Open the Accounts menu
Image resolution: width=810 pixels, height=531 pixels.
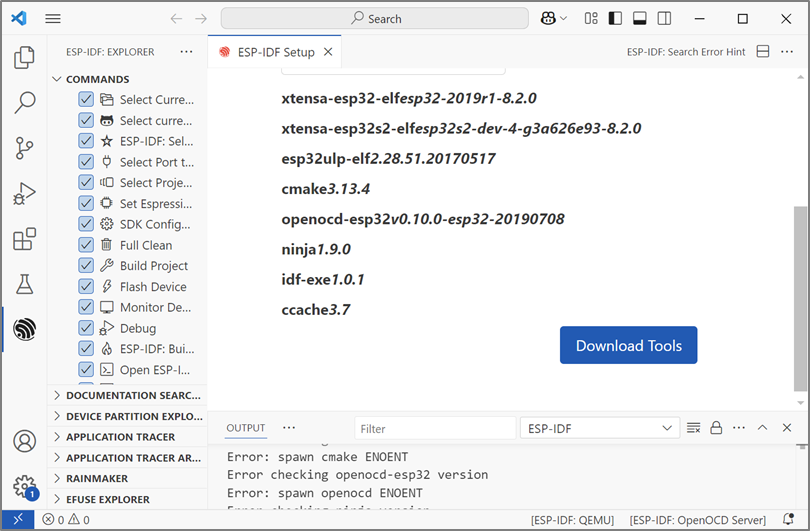[24, 441]
